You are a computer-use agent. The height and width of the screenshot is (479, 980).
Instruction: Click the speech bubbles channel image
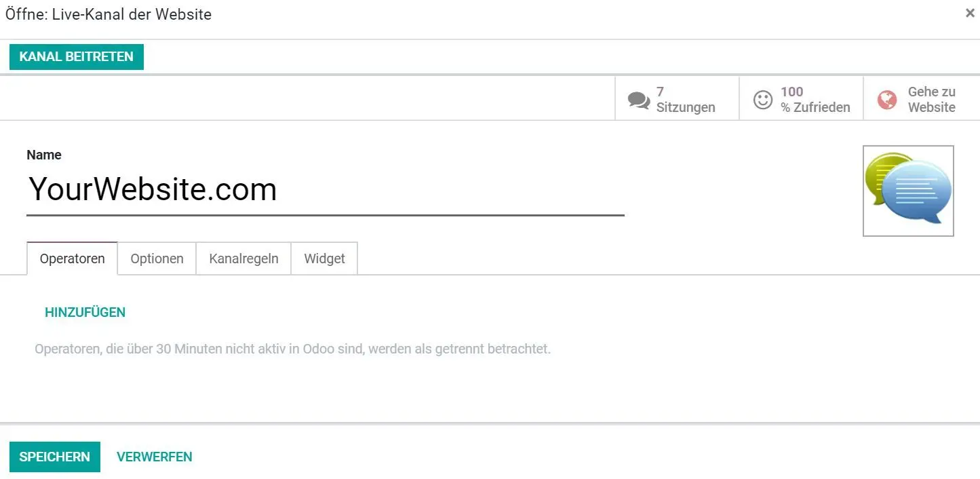(x=908, y=191)
